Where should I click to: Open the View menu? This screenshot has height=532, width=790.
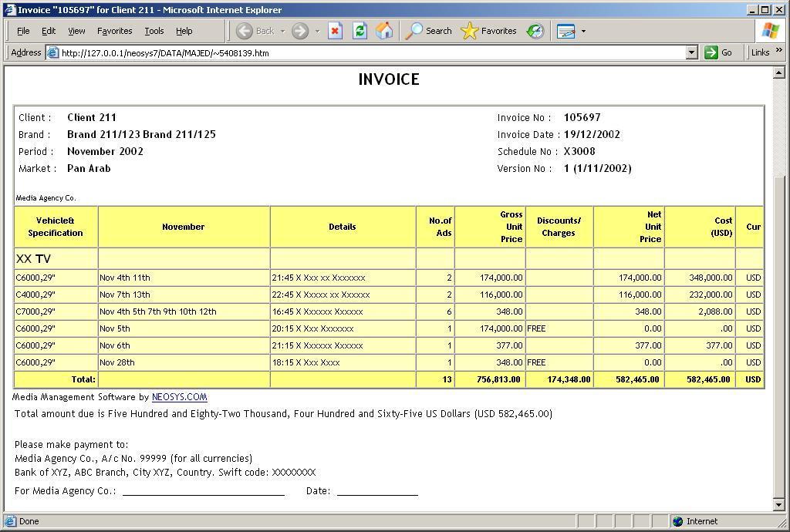(76, 31)
